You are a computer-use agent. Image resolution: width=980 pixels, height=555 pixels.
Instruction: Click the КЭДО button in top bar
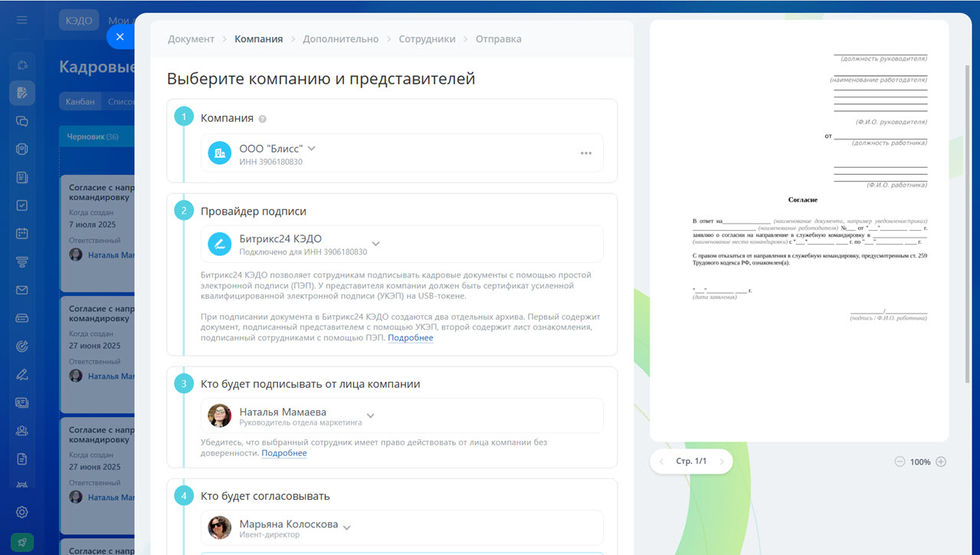point(78,21)
